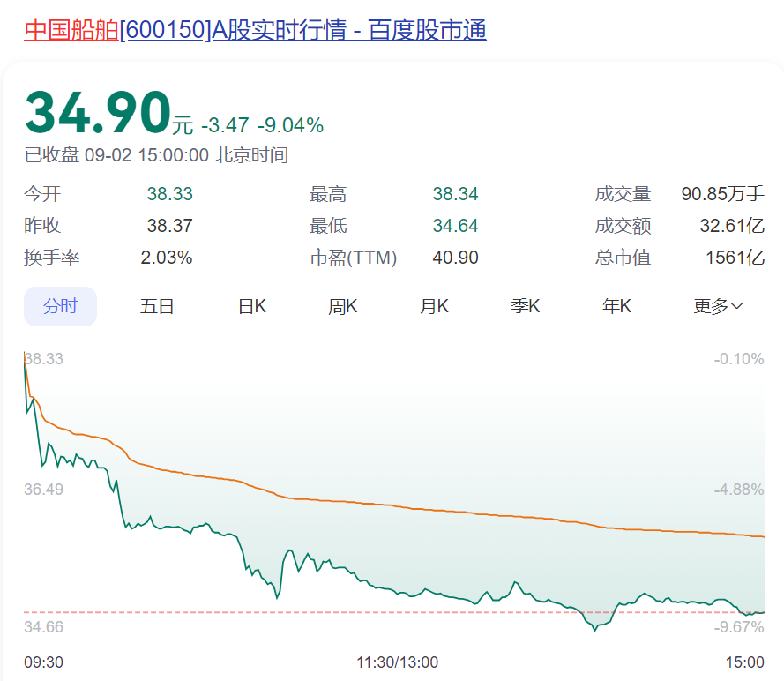Select the 月K monthly chart tab
The image size is (784, 681).
pyautogui.click(x=434, y=305)
